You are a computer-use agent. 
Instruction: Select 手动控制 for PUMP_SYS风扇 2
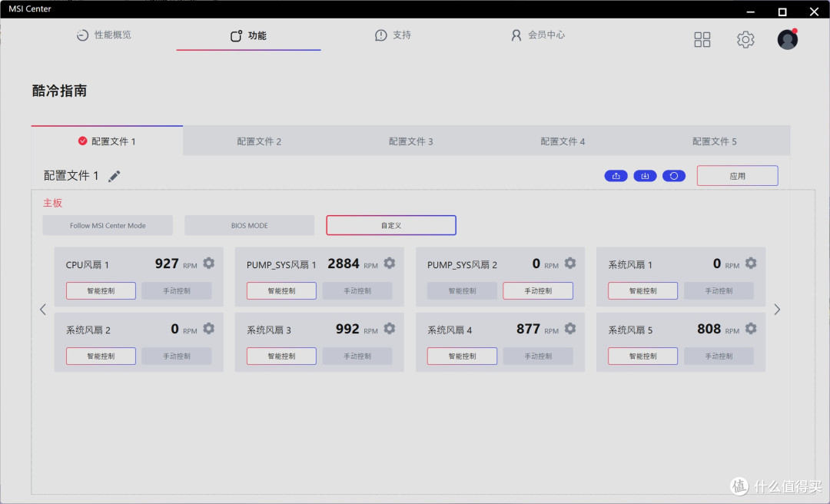coord(538,290)
